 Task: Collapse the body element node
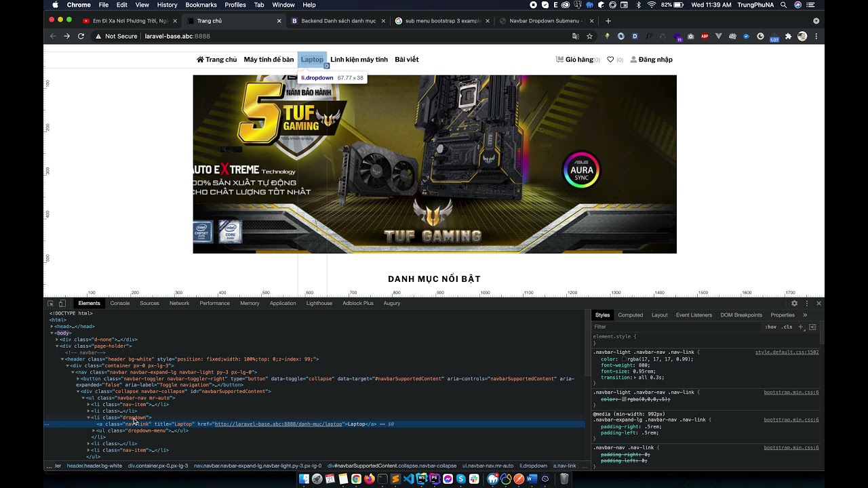point(52,333)
